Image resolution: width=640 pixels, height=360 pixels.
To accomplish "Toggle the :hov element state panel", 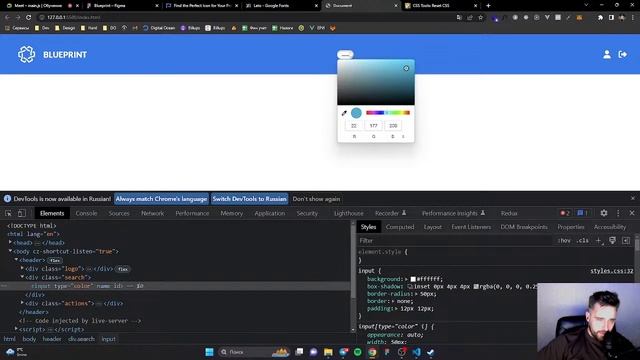I will tap(564, 240).
